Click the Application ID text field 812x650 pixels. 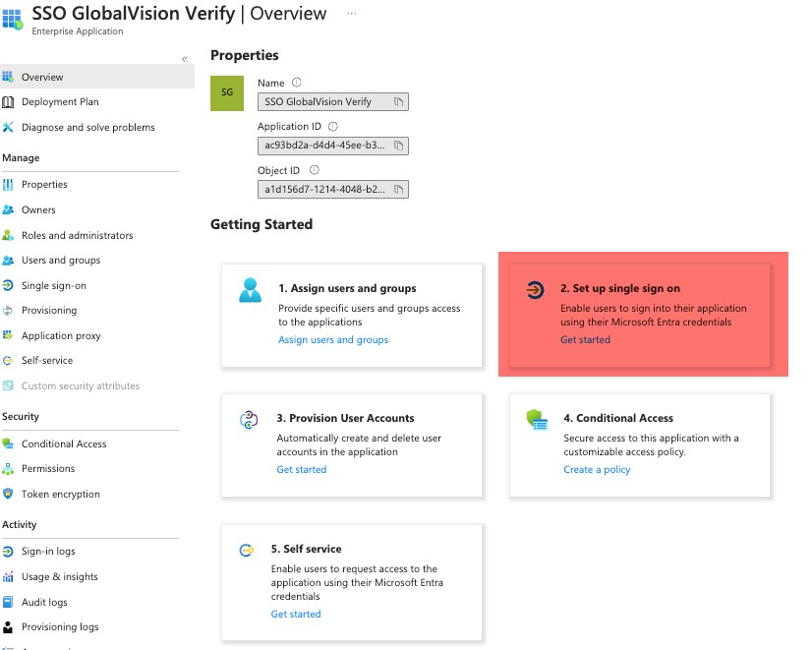point(324,146)
